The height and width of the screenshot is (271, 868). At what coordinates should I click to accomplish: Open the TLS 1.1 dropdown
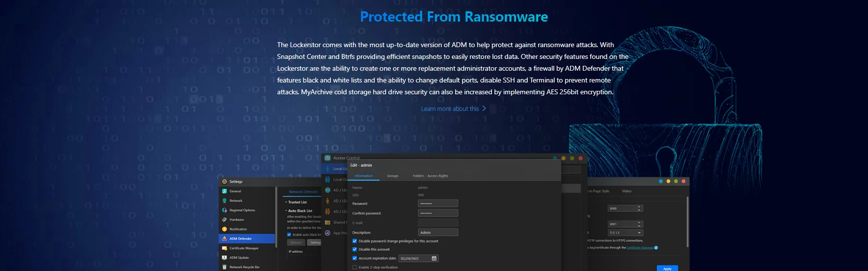(625, 233)
